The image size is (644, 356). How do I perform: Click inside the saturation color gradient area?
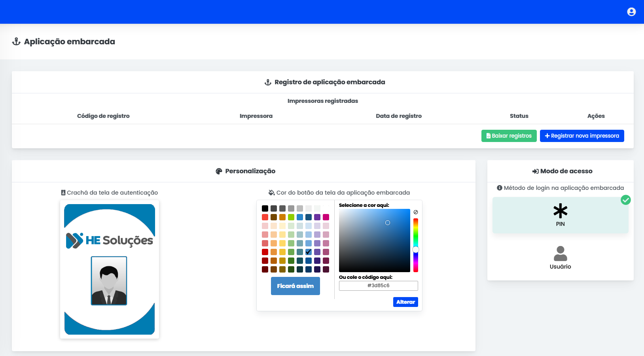374,240
